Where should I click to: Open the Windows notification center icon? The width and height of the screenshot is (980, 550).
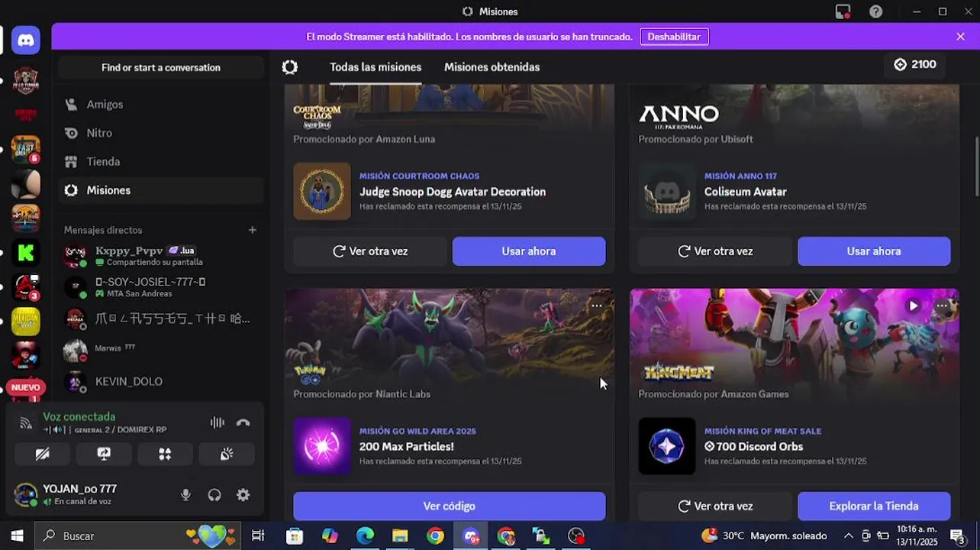(x=958, y=536)
